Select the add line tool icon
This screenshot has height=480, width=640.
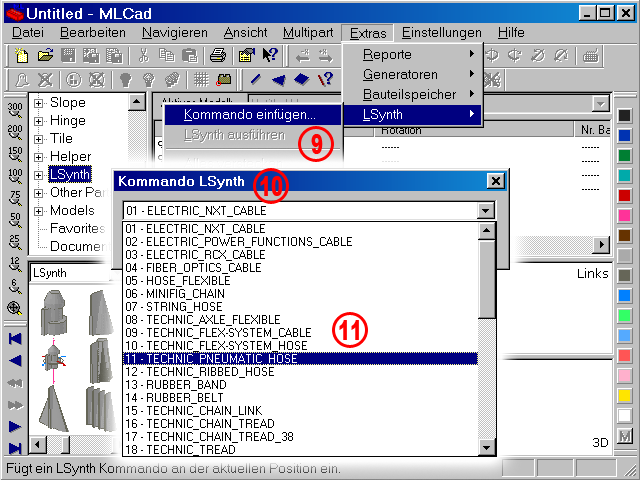click(256, 79)
